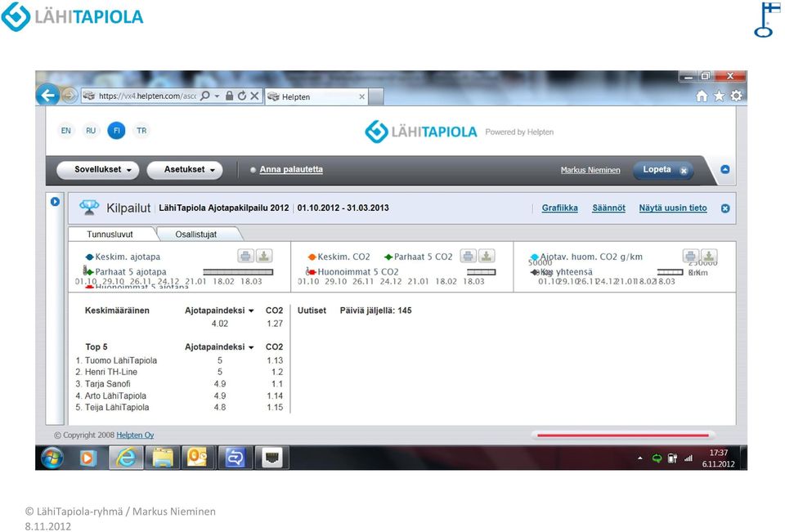785x532 pixels.
Task: Click the taskbar clock showing 17:37
Action: click(719, 458)
